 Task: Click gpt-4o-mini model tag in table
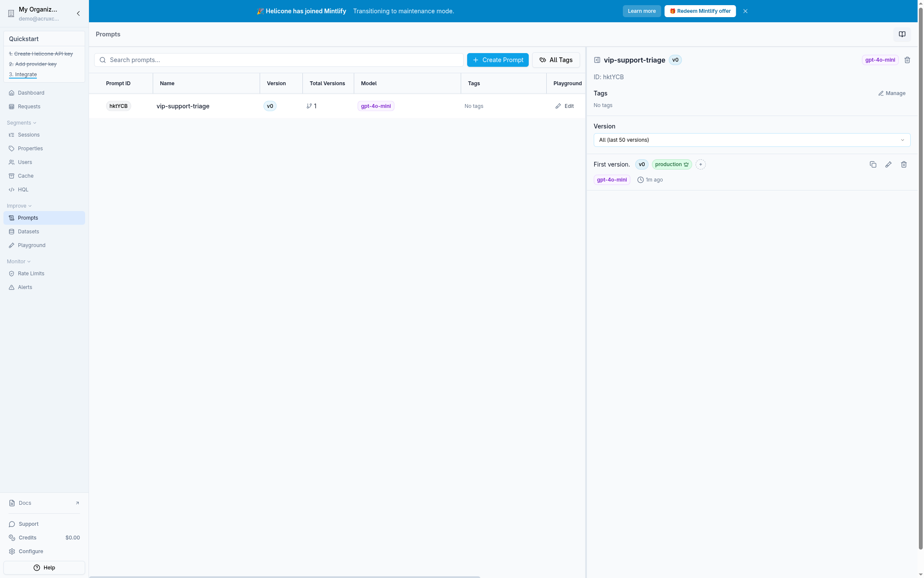click(376, 106)
